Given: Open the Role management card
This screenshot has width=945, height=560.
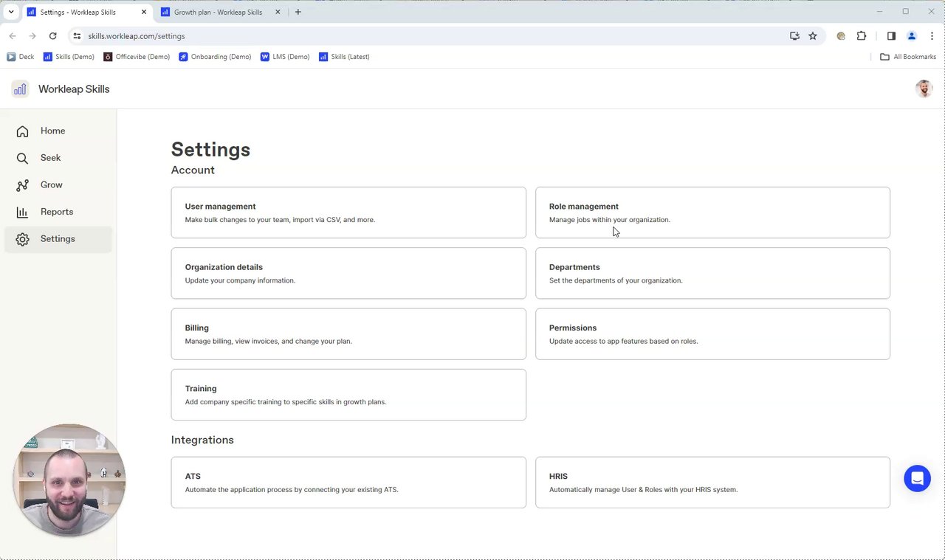Looking at the screenshot, I should (x=712, y=212).
